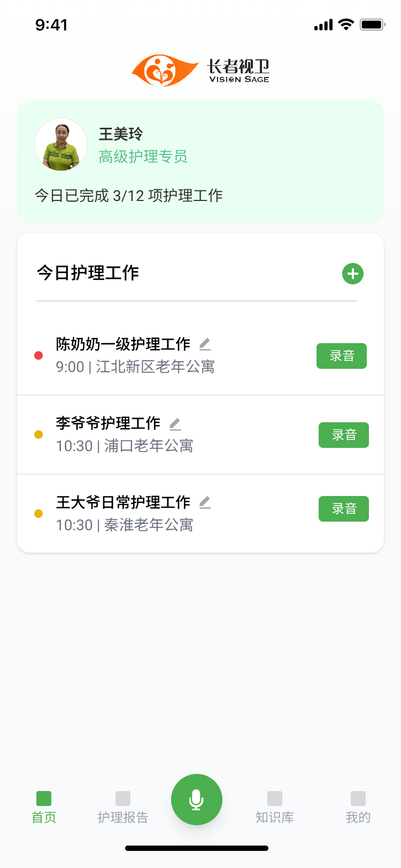Tap the green add task plus icon
Screen dimensions: 401x868
coord(353,274)
